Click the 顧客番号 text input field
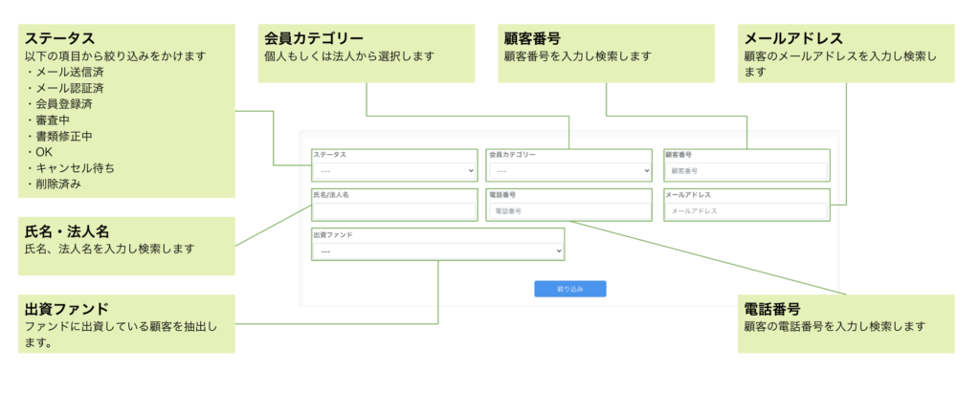 click(x=746, y=171)
